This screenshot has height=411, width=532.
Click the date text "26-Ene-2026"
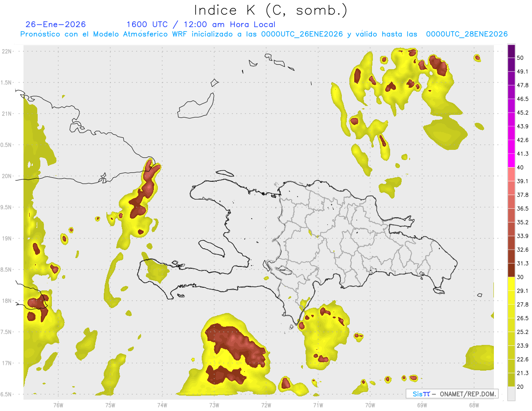56,24
